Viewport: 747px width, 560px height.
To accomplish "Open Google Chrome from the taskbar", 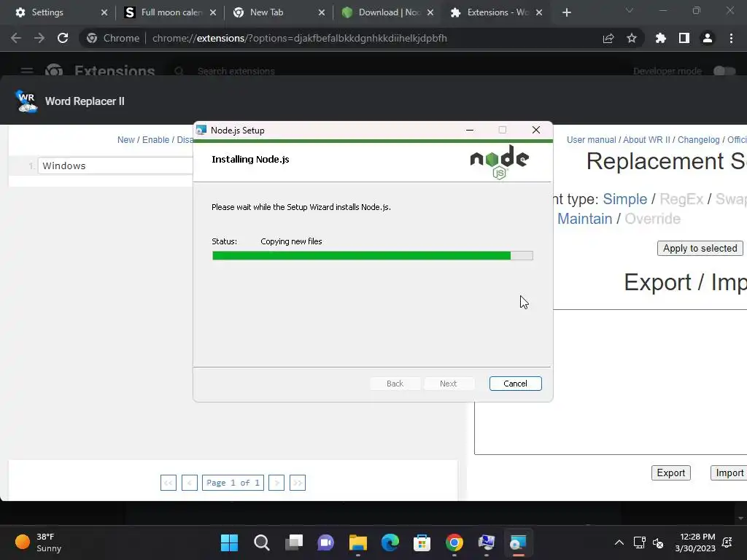I will (454, 542).
